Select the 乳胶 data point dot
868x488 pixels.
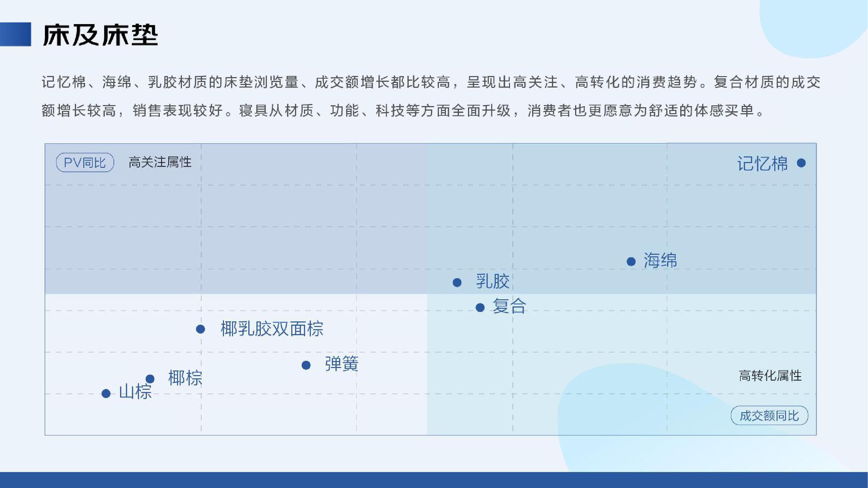pyautogui.click(x=457, y=283)
